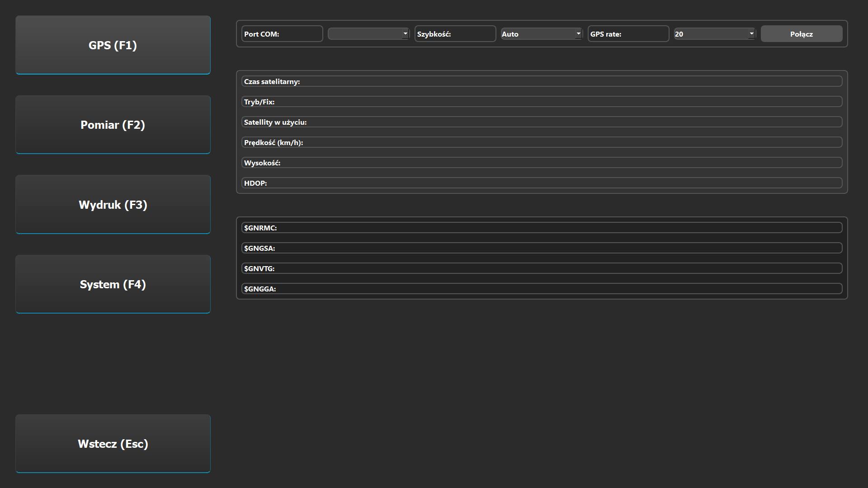Image resolution: width=868 pixels, height=488 pixels.
Task: Click the $GNVTG sentence field
Action: click(542, 268)
